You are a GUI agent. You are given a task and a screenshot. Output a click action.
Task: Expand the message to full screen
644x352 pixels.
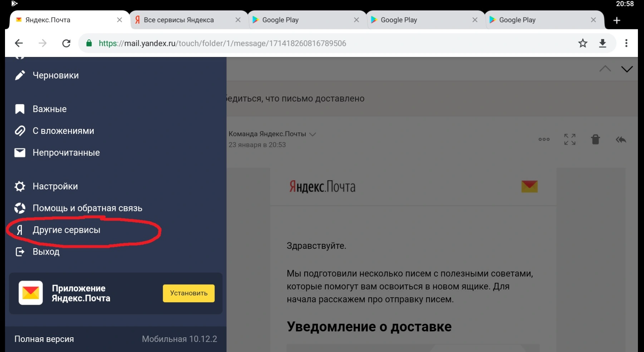coord(570,139)
